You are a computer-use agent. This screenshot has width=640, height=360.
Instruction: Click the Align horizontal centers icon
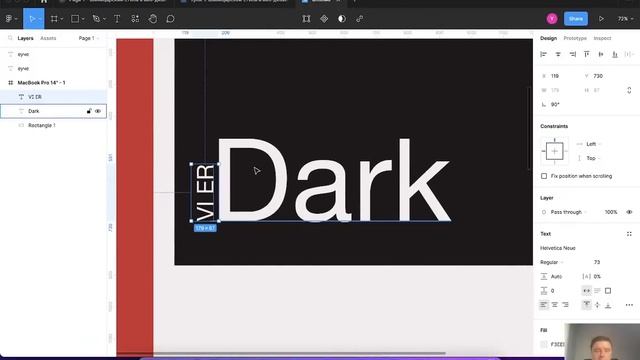[558, 54]
